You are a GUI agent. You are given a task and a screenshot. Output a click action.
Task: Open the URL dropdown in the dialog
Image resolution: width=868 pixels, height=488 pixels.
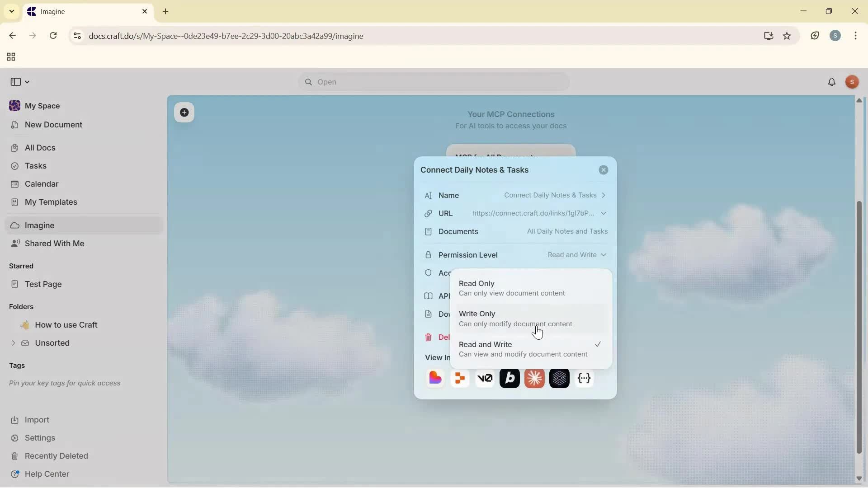[x=604, y=213]
